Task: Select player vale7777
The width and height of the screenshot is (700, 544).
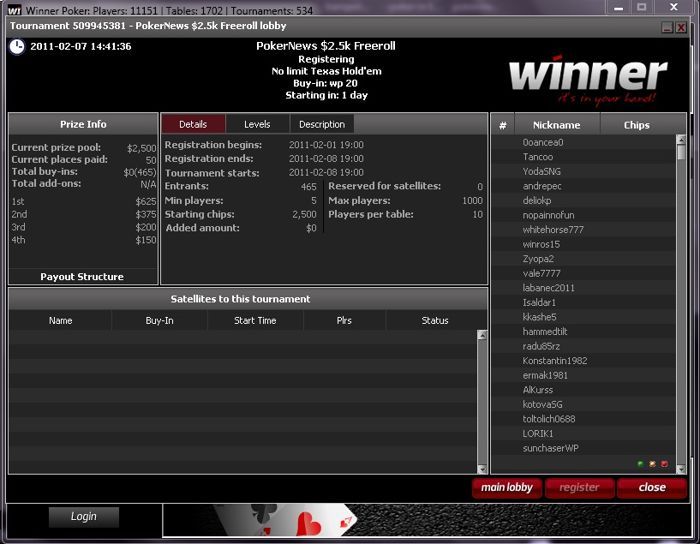Action: (583, 274)
